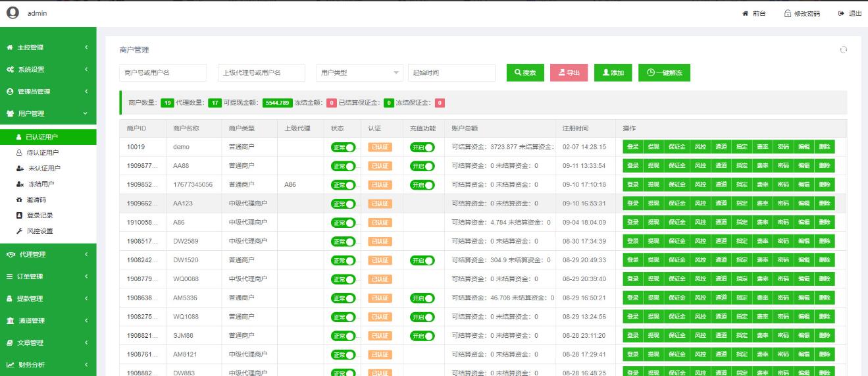868x376 pixels.
Task: Open 风控设置 wrench icon in sidebar
Action: click(19, 231)
